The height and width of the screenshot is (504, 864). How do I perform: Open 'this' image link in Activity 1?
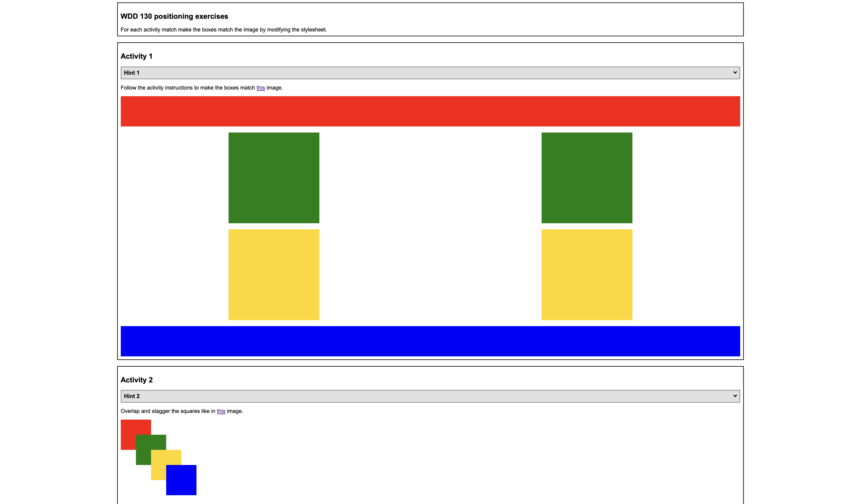pyautogui.click(x=261, y=88)
